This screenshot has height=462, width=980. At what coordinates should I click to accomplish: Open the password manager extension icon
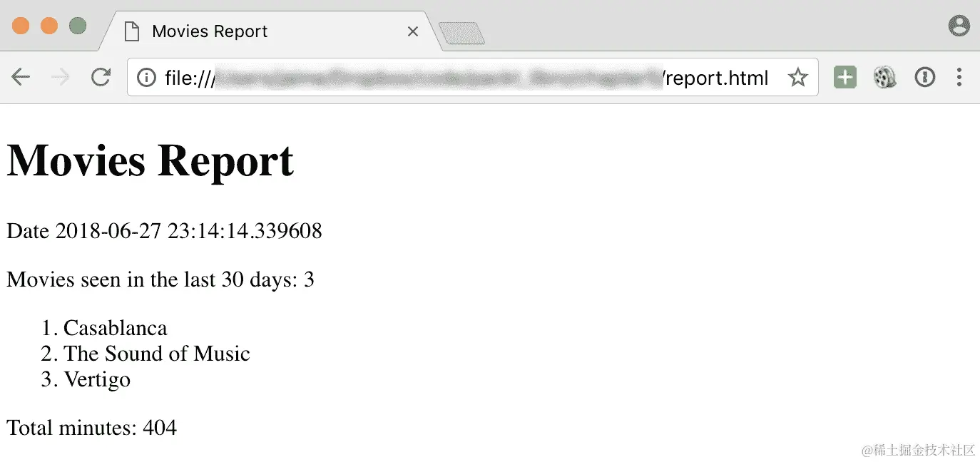924,77
